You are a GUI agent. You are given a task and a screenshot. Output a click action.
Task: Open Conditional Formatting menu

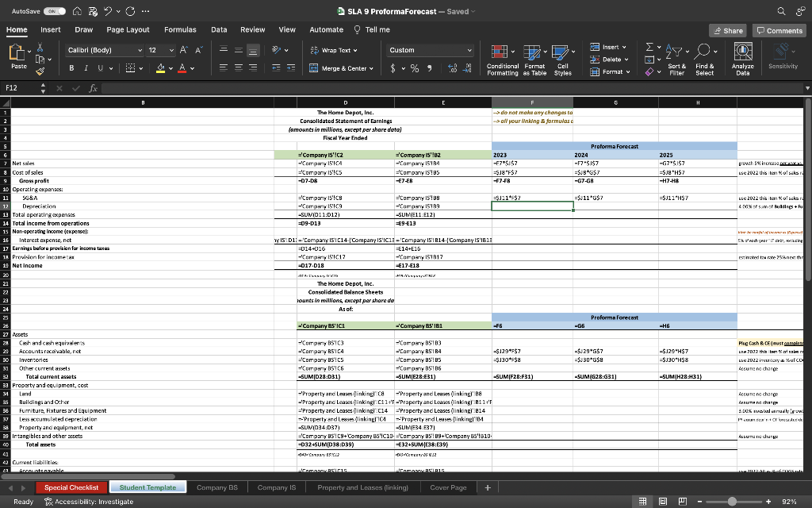[502, 60]
